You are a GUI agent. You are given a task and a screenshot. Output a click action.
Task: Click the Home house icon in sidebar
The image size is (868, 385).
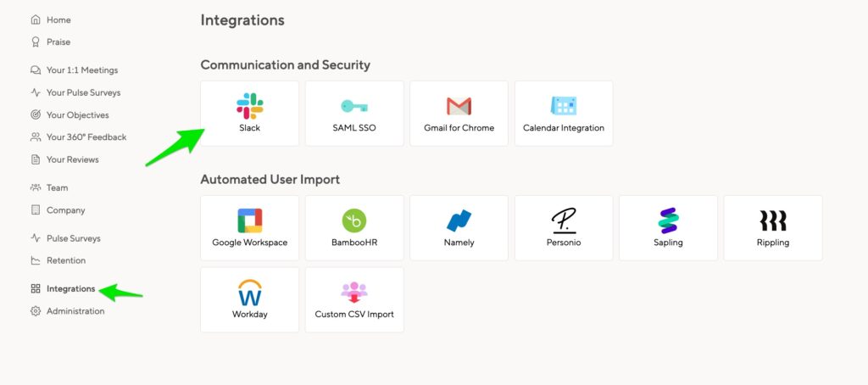pyautogui.click(x=36, y=20)
